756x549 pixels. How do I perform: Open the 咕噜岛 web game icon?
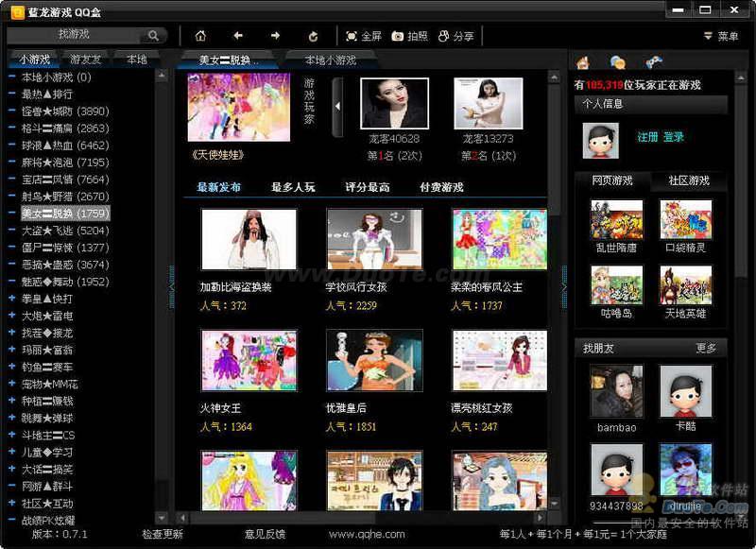[x=617, y=285]
